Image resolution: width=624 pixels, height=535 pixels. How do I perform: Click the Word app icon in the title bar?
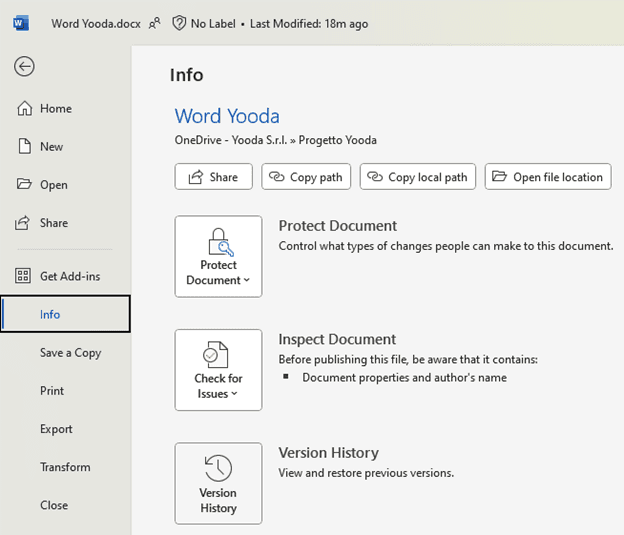click(x=21, y=23)
